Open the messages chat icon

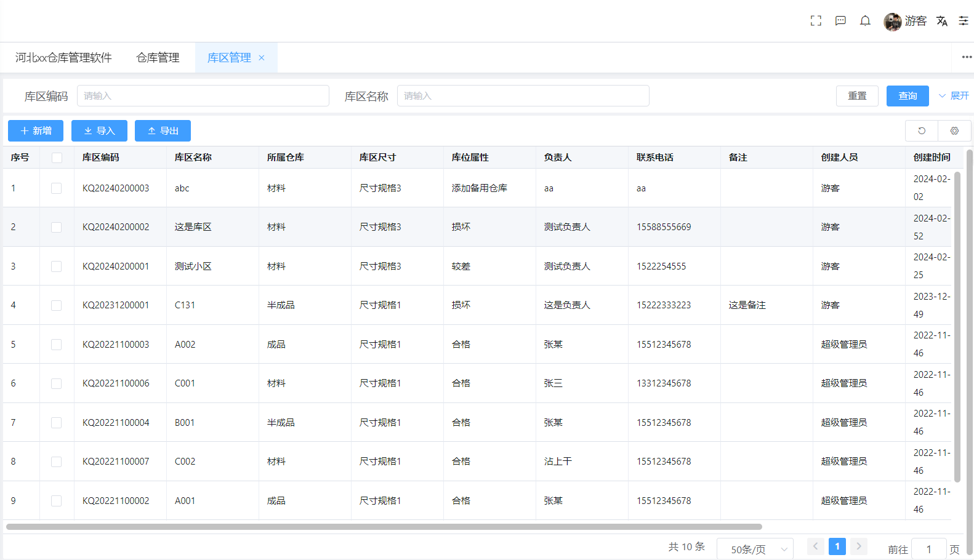(x=840, y=21)
